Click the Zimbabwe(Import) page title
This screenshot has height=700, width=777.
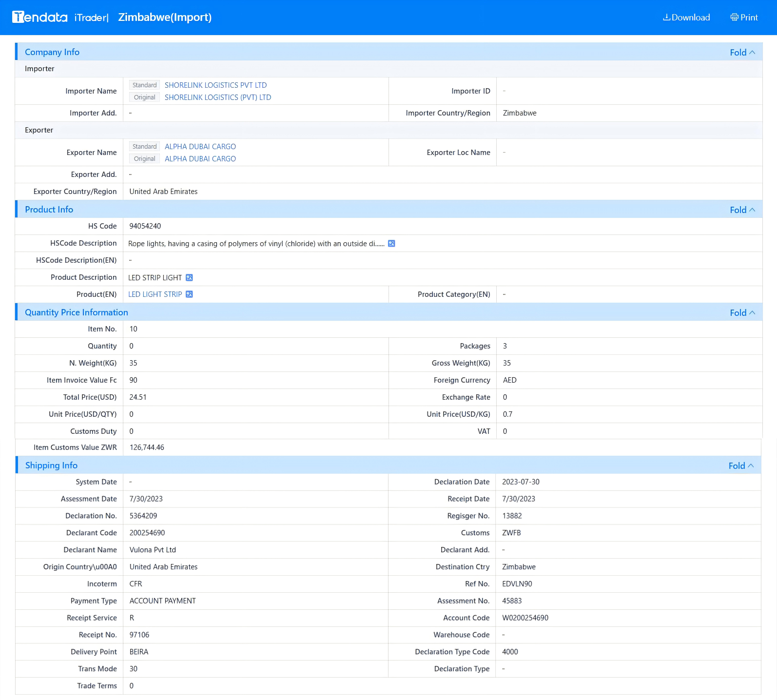click(x=165, y=18)
